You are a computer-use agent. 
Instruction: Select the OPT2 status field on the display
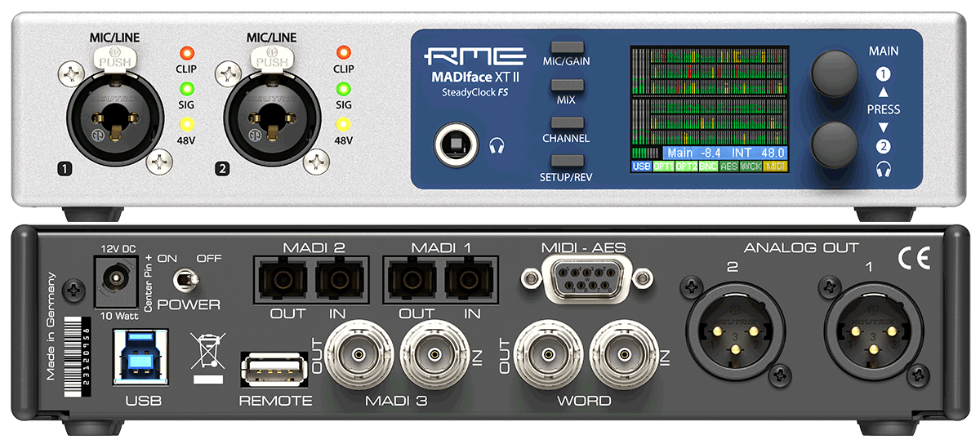click(686, 166)
